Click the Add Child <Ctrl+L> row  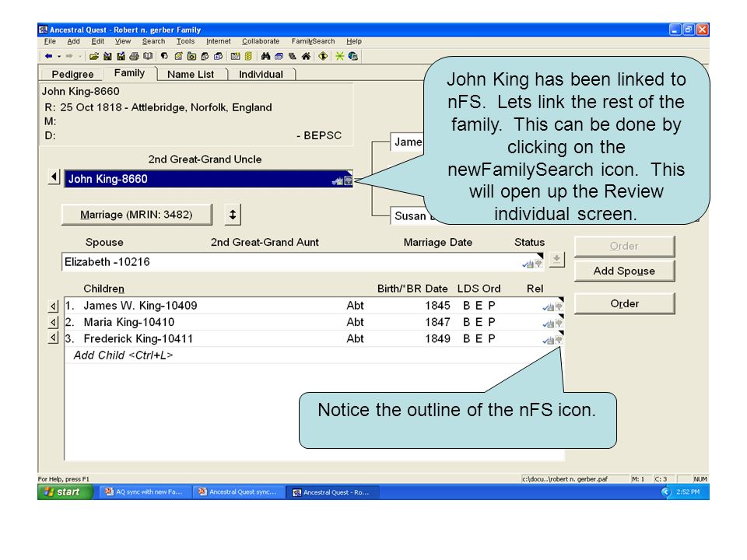pyautogui.click(x=314, y=355)
